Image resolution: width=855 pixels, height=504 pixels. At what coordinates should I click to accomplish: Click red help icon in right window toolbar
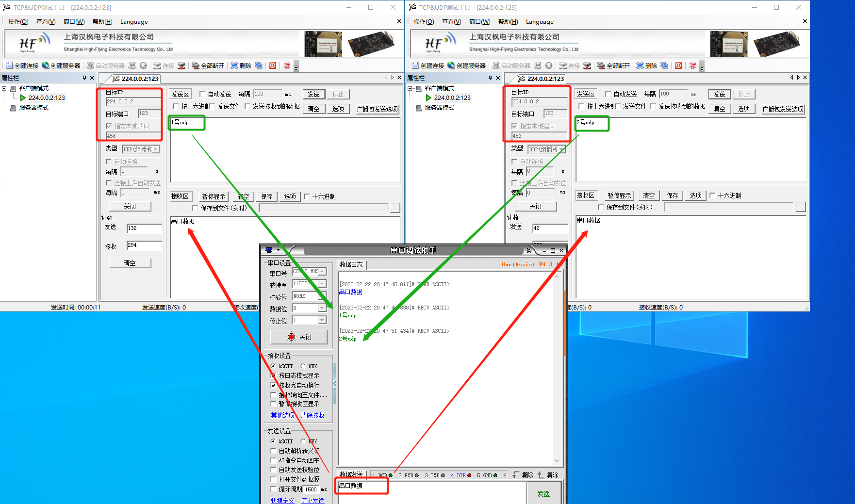(x=692, y=65)
